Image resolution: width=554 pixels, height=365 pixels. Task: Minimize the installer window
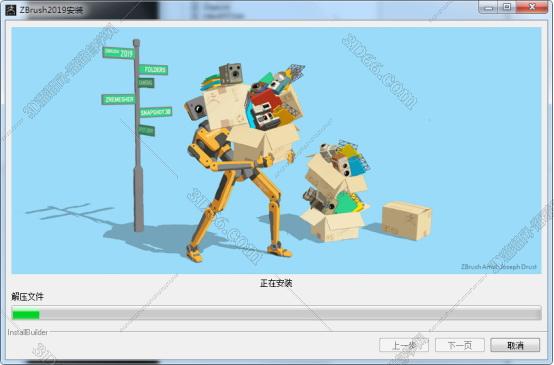[489, 7]
